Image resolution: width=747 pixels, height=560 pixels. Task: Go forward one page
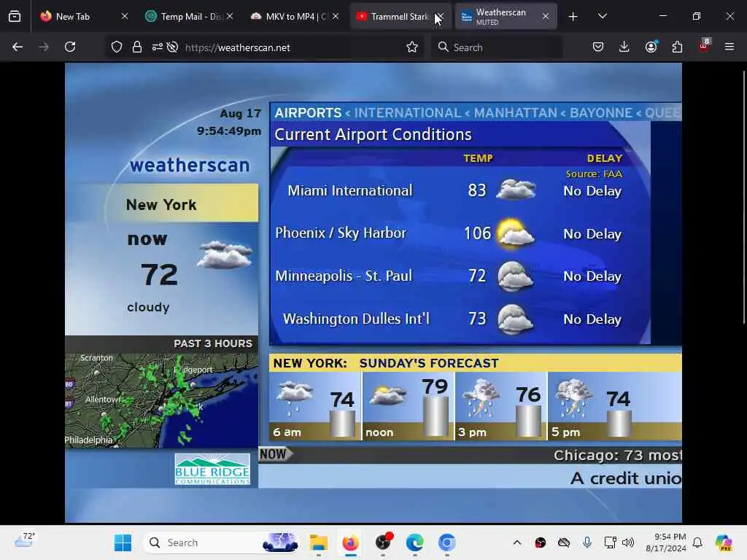43,47
